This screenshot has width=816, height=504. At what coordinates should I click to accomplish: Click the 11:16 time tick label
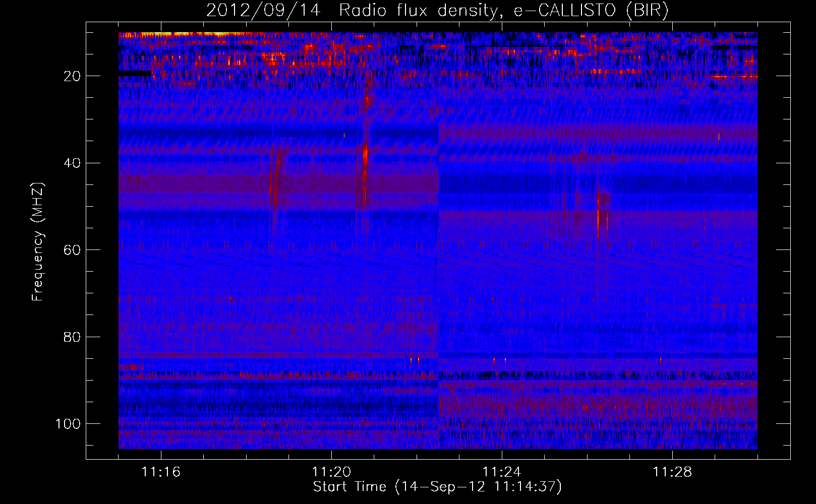coord(161,472)
